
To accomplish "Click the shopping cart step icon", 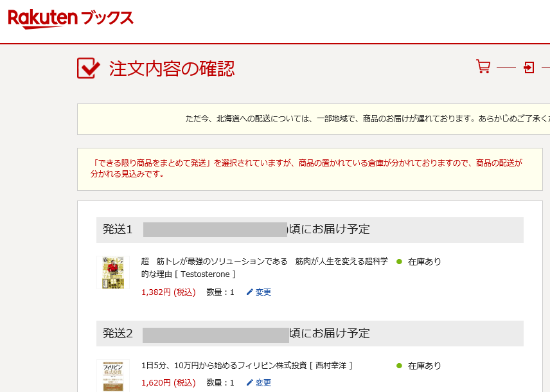I will coord(483,66).
